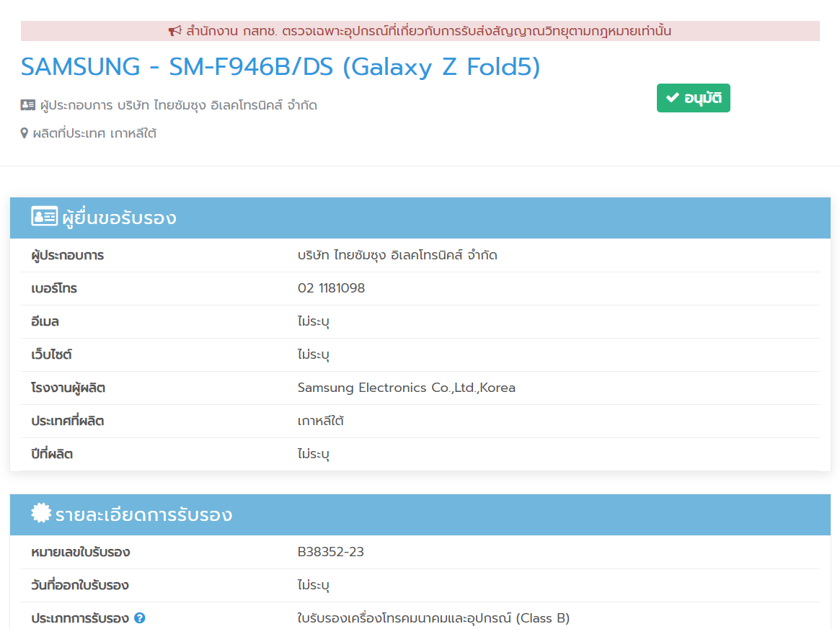Click the pink กสทช. notice banner text
The image size is (840, 629).
(x=428, y=31)
